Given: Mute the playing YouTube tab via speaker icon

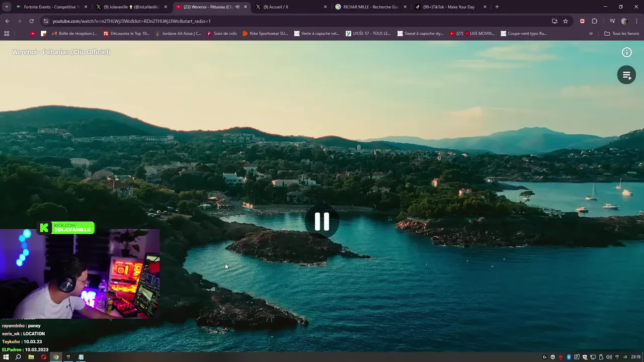Looking at the screenshot, I should pyautogui.click(x=237, y=7).
